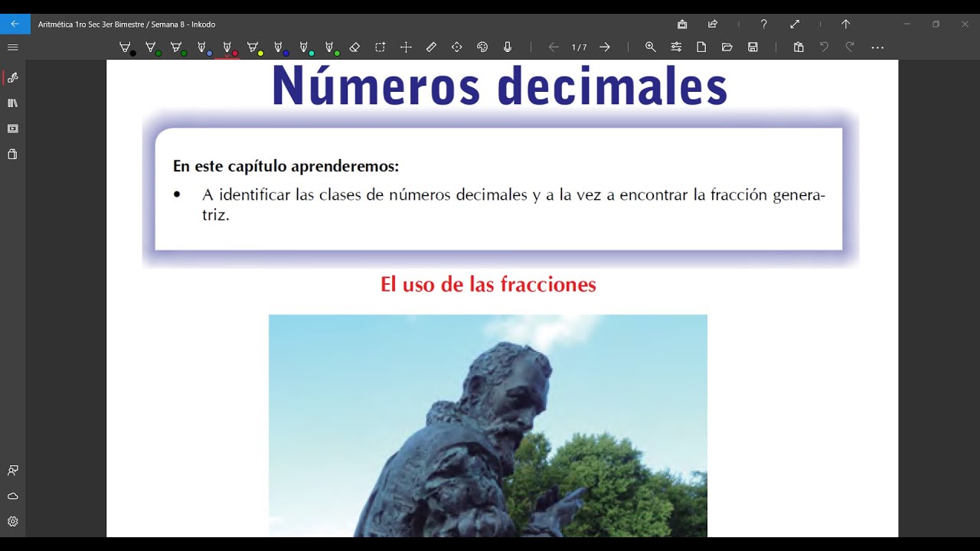Open the hamburger navigation menu

[12, 47]
